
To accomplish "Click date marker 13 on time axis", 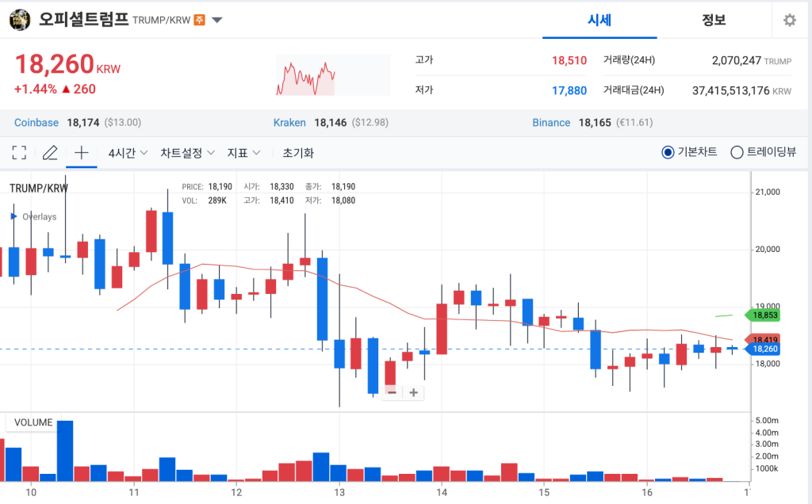I will coord(339,492).
